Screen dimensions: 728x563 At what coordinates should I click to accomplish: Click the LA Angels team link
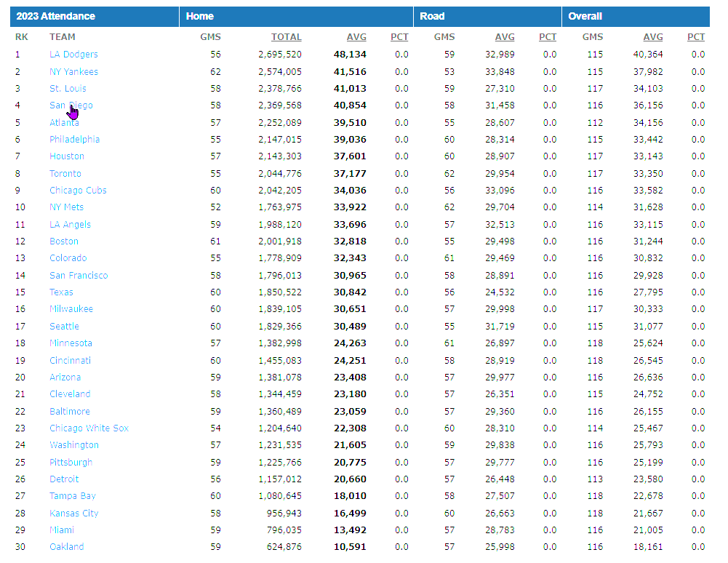pyautogui.click(x=70, y=225)
